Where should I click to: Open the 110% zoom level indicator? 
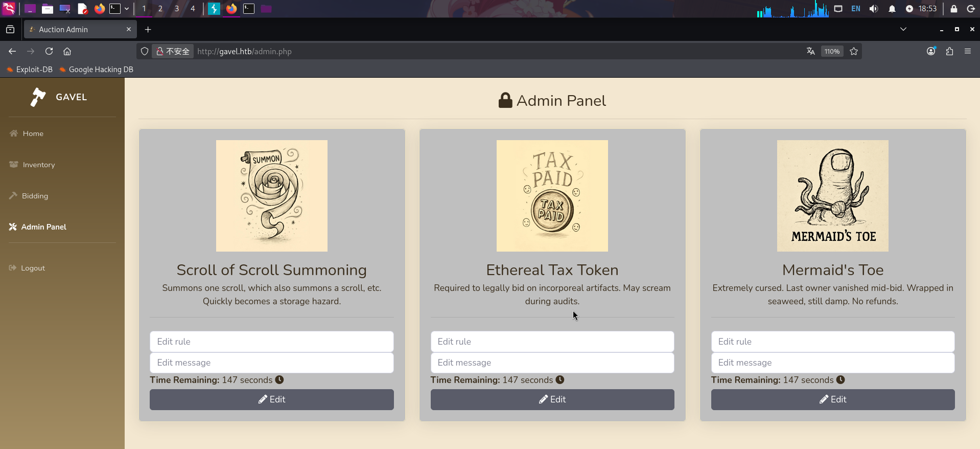832,51
